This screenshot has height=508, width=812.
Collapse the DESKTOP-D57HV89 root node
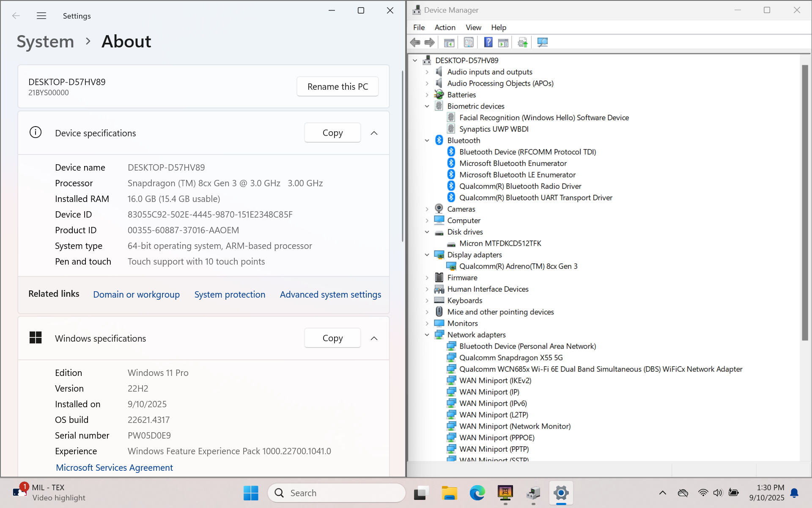[x=415, y=61]
